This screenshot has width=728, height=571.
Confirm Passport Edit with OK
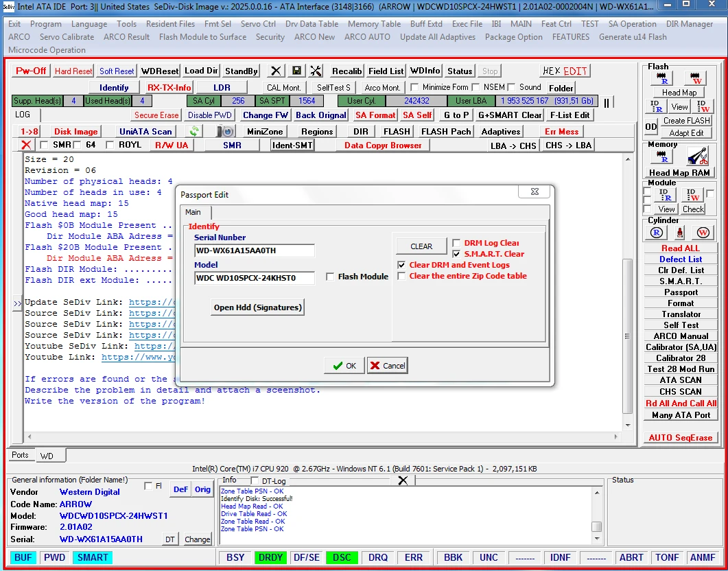(344, 366)
